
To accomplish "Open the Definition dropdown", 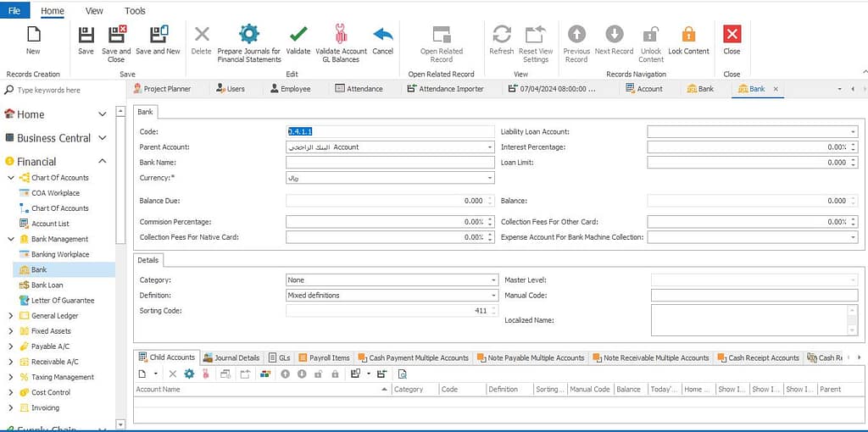I will pos(494,296).
